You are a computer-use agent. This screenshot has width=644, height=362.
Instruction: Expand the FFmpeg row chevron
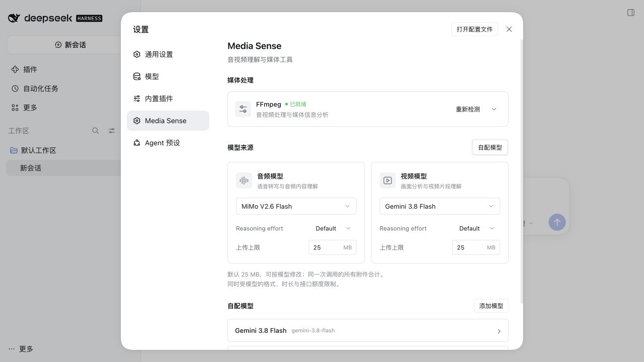click(494, 109)
